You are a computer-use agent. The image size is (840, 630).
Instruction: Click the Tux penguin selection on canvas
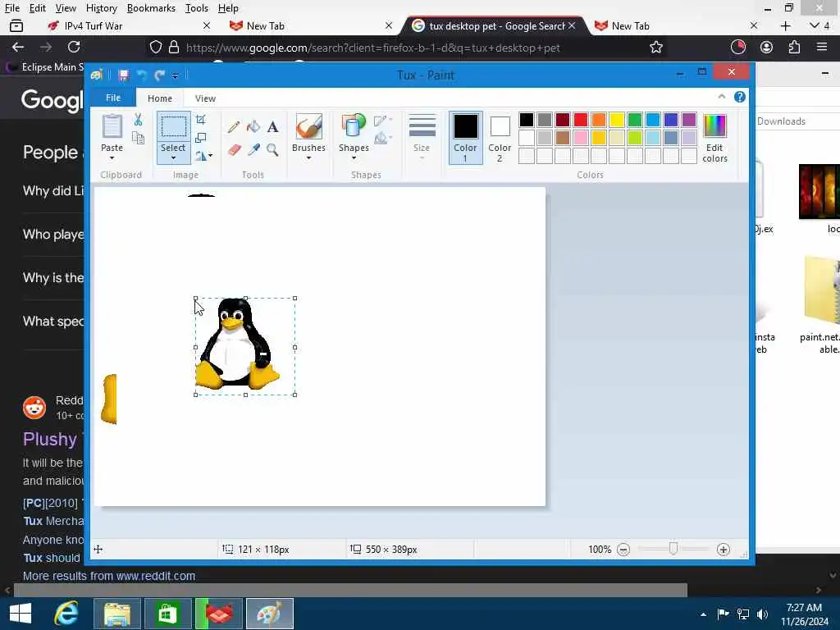[244, 347]
